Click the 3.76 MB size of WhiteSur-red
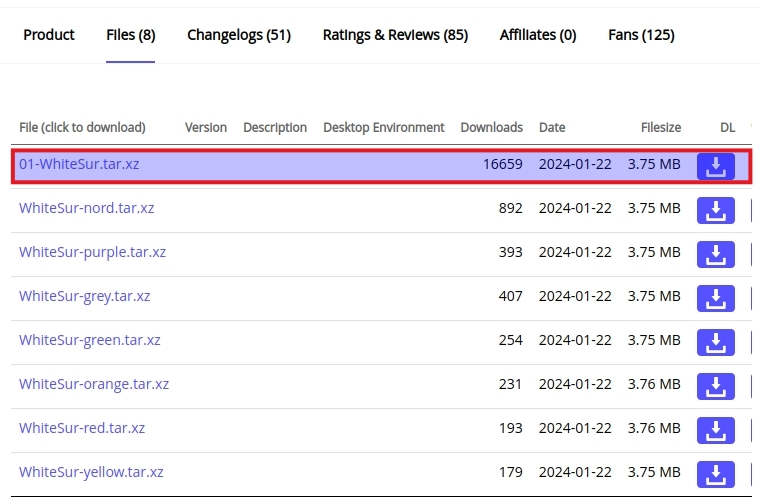 pyautogui.click(x=654, y=428)
